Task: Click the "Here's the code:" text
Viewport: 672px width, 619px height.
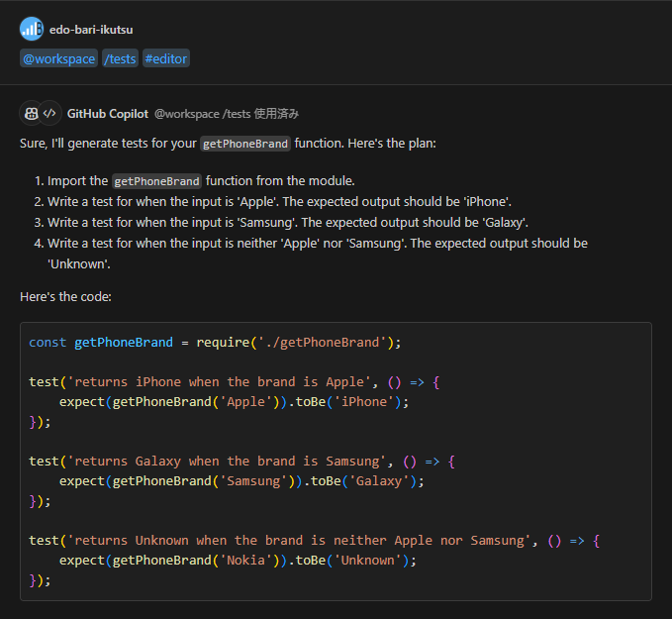Action: pos(67,296)
